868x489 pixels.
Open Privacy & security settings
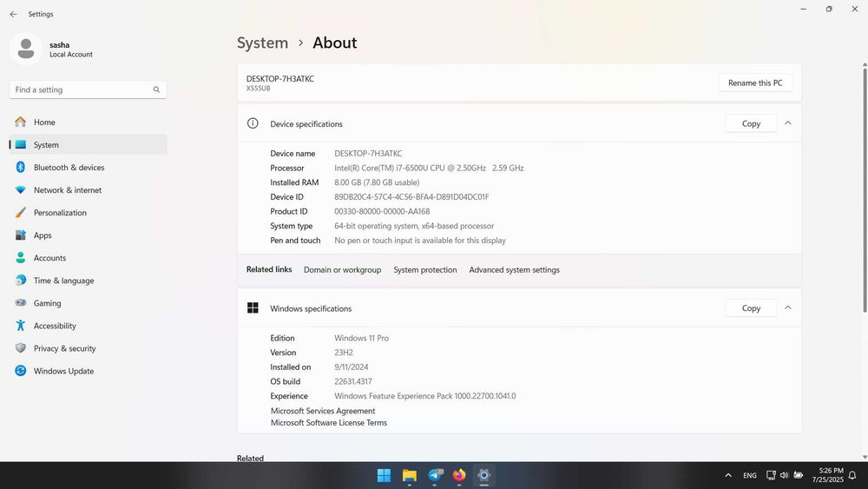(88, 348)
